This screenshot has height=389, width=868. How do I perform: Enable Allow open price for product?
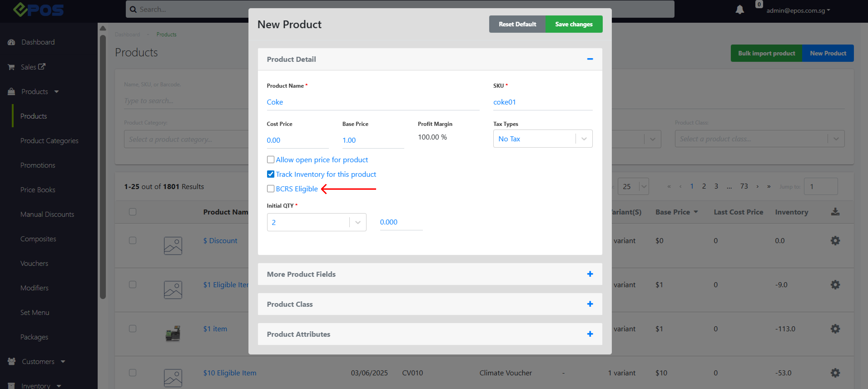(x=270, y=160)
